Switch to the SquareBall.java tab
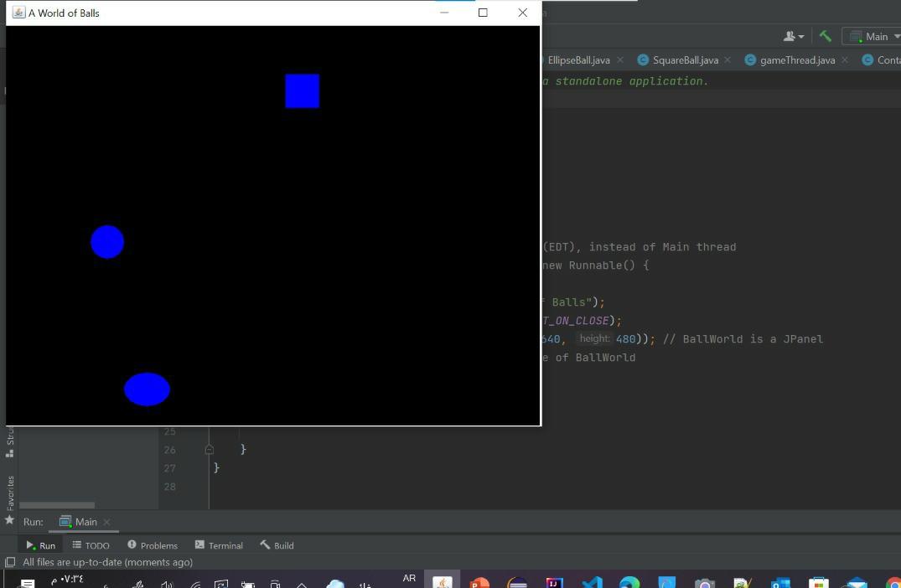This screenshot has width=901, height=588. pyautogui.click(x=685, y=59)
